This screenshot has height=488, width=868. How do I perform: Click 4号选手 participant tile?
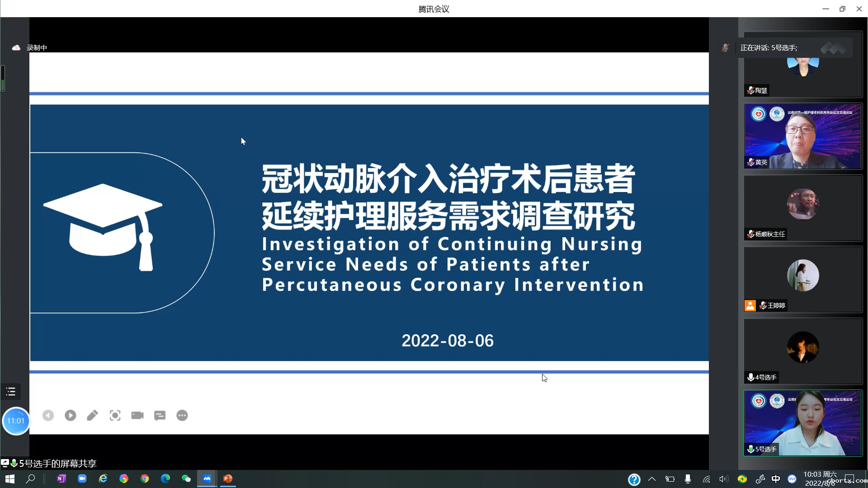point(803,351)
